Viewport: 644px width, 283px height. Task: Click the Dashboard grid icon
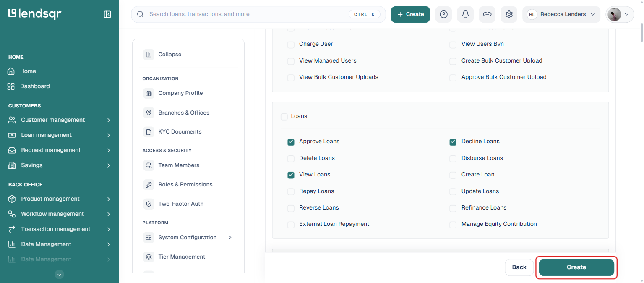point(11,86)
